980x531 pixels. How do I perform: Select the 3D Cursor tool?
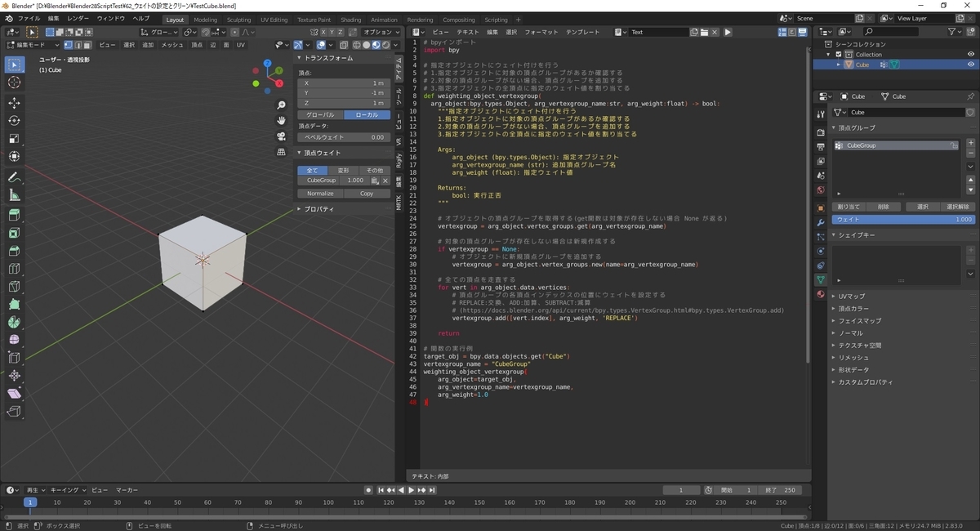[x=14, y=83]
